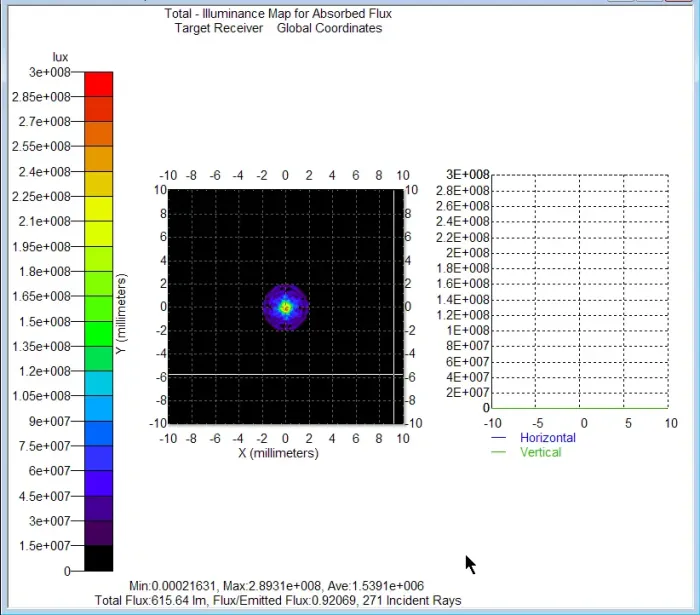
Task: Click the 'Ave:1.5391e+006' status value
Action: [x=375, y=586]
